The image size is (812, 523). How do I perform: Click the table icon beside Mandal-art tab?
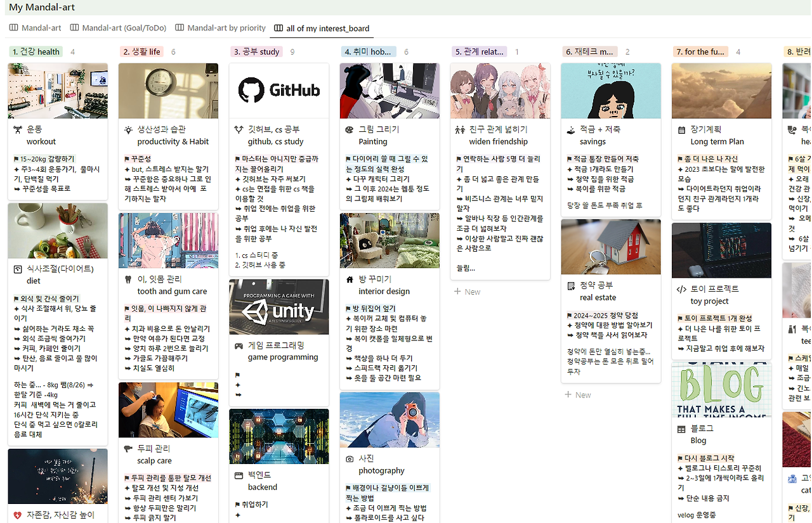click(x=14, y=28)
